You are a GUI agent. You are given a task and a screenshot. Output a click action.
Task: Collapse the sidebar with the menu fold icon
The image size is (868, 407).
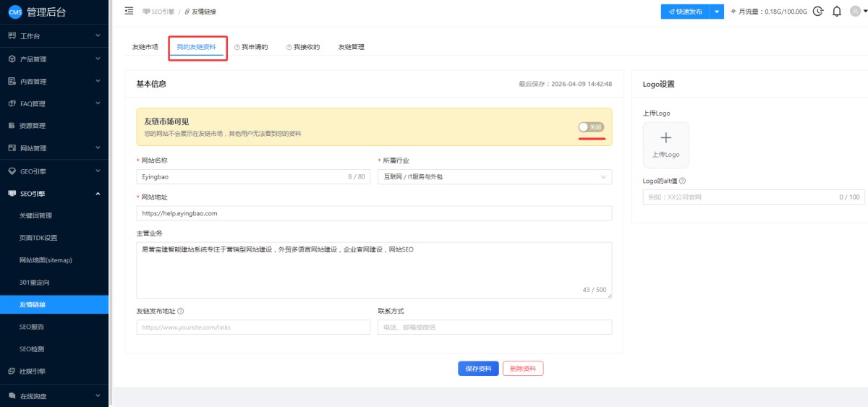click(x=129, y=11)
